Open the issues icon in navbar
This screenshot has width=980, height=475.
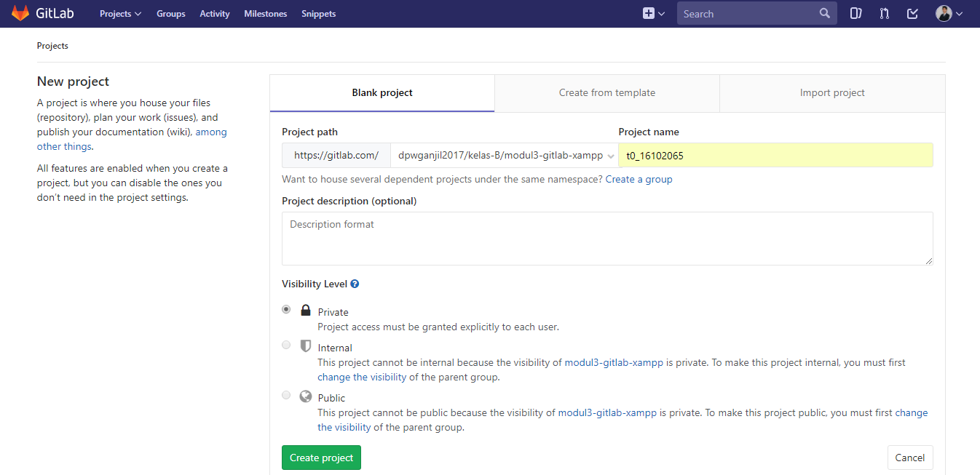pyautogui.click(x=857, y=13)
